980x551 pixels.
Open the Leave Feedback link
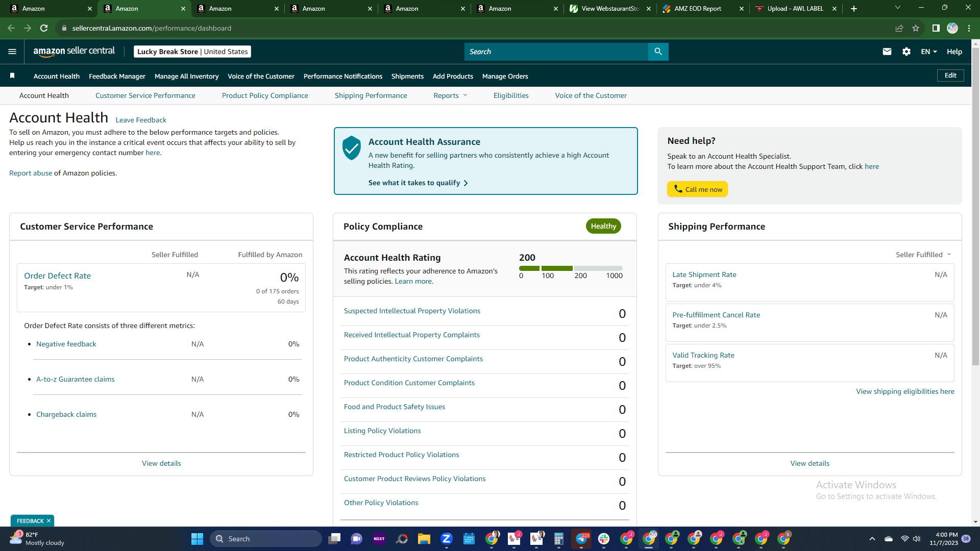coord(141,120)
